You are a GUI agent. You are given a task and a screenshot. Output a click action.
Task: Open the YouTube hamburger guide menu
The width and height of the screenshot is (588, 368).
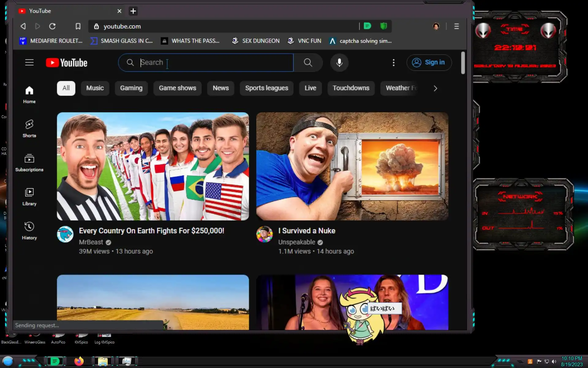tap(29, 63)
